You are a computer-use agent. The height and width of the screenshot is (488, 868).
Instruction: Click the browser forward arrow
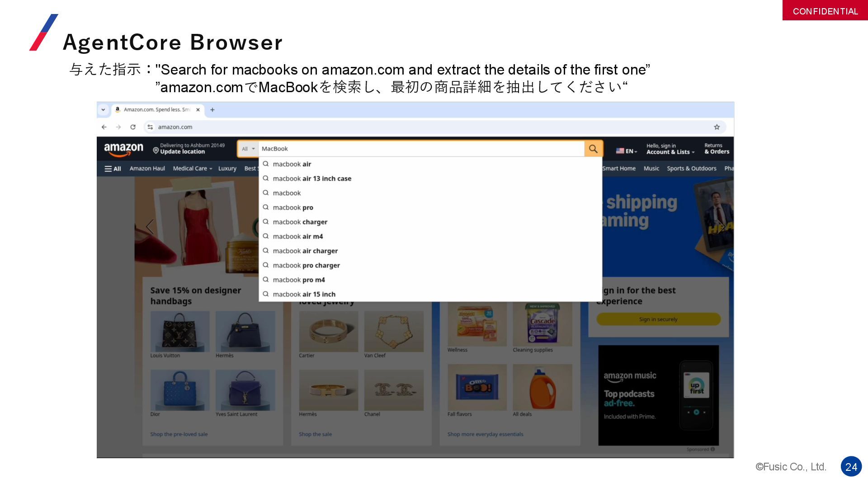point(118,127)
